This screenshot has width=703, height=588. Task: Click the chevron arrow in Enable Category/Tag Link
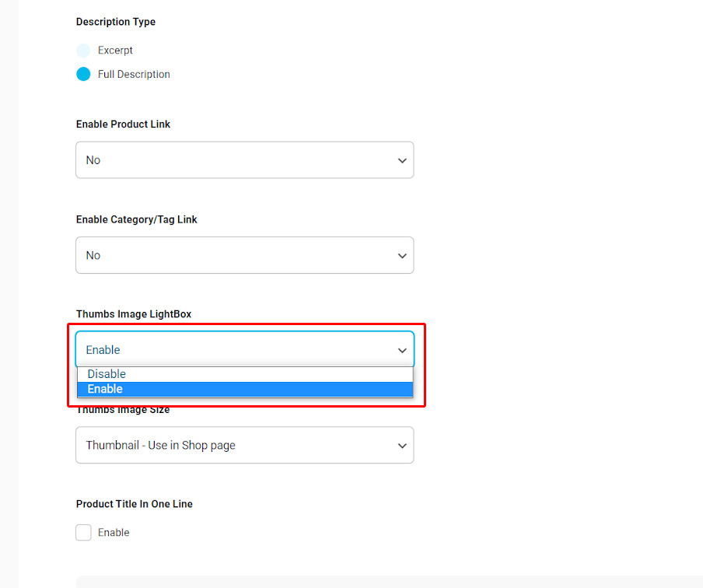tap(402, 255)
